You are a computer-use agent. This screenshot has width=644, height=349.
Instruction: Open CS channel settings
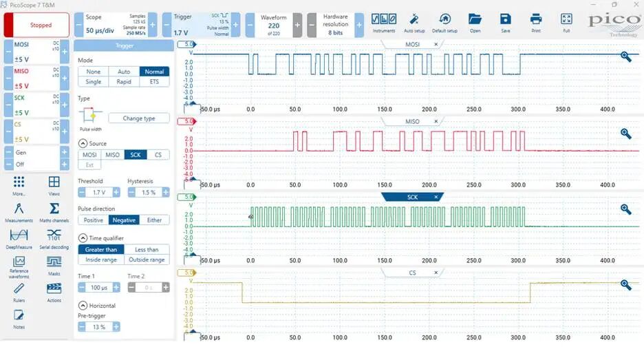36,132
